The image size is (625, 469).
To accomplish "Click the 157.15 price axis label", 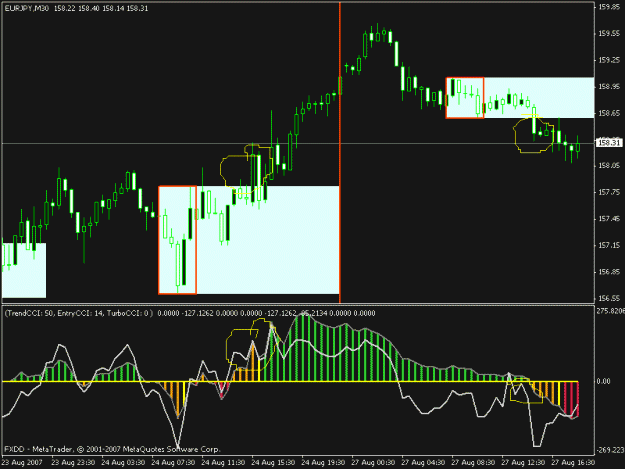I will click(608, 245).
